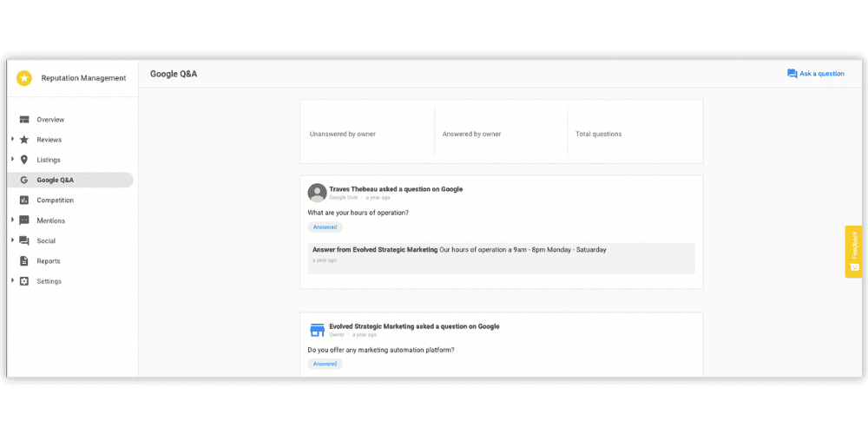Viewport: 868px width, 434px height.
Task: Go to the Competition menu item
Action: (55, 201)
